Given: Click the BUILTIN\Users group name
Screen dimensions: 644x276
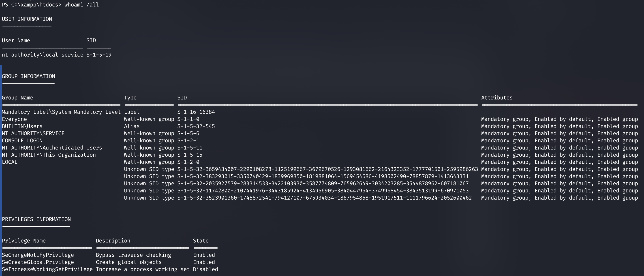Looking at the screenshot, I should (x=22, y=126).
